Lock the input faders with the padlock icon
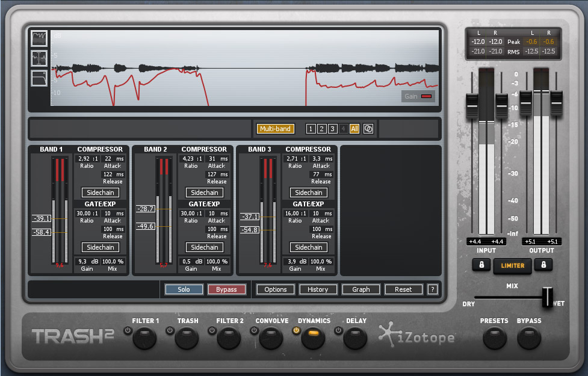588x376 pixels. [481, 265]
